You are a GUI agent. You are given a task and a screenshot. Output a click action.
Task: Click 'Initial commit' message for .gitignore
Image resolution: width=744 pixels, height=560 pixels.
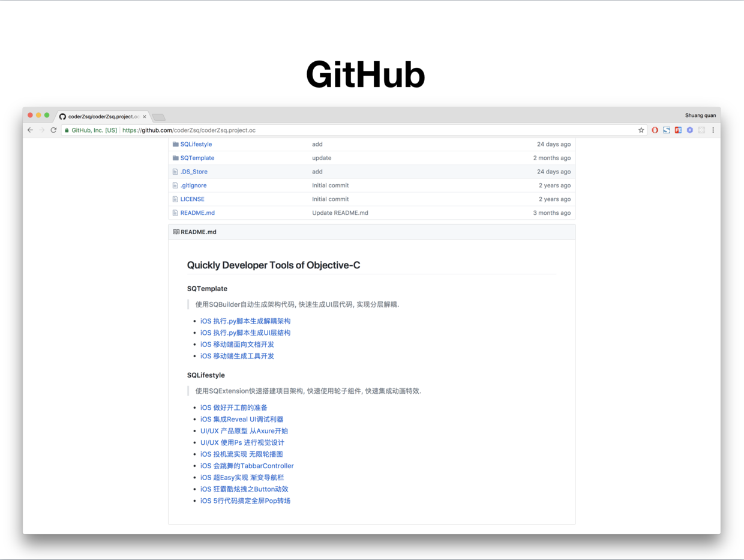tap(330, 185)
